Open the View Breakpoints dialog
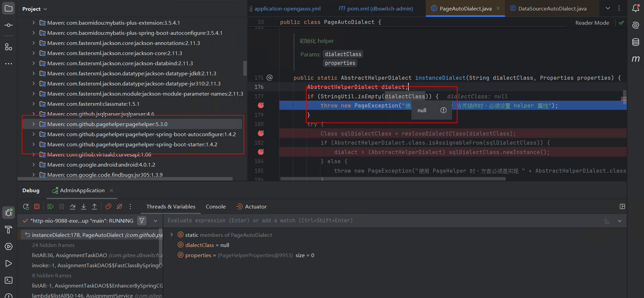Image resolution: width=644 pixels, height=298 pixels. coord(108,206)
